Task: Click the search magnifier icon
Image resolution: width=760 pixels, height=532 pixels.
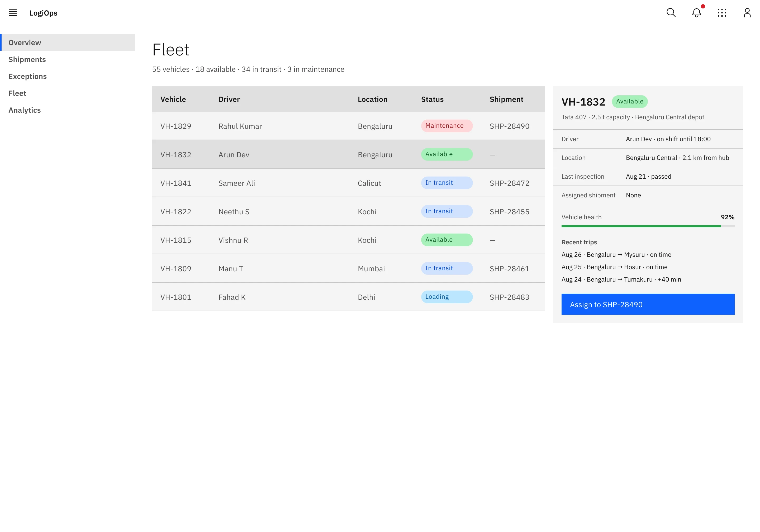Action: point(671,13)
